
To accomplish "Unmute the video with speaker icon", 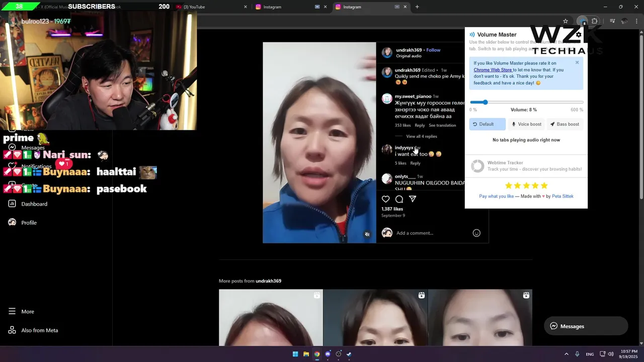I will [x=367, y=234].
